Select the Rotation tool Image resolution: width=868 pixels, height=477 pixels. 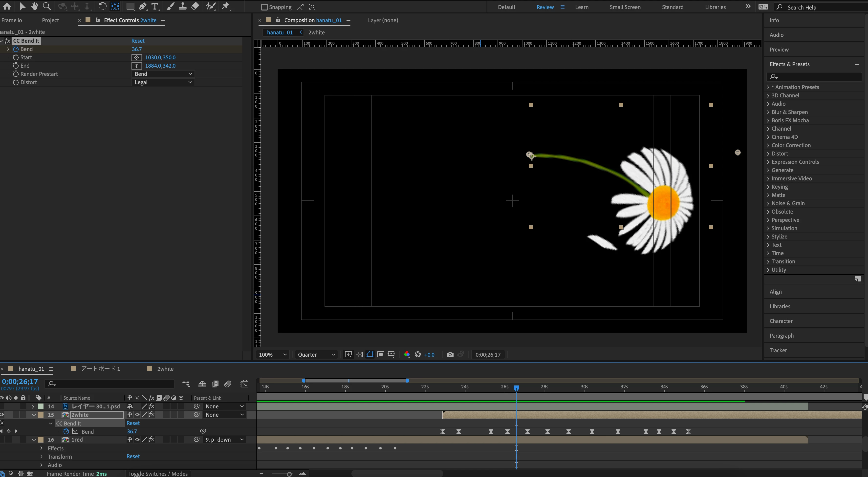coord(102,6)
